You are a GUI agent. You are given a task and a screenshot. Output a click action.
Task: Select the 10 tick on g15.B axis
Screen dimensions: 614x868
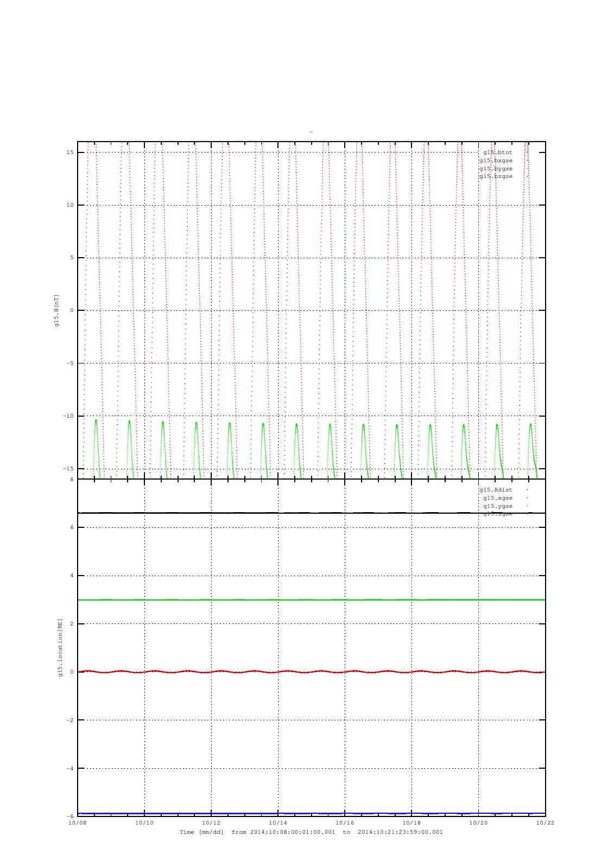tap(70, 205)
